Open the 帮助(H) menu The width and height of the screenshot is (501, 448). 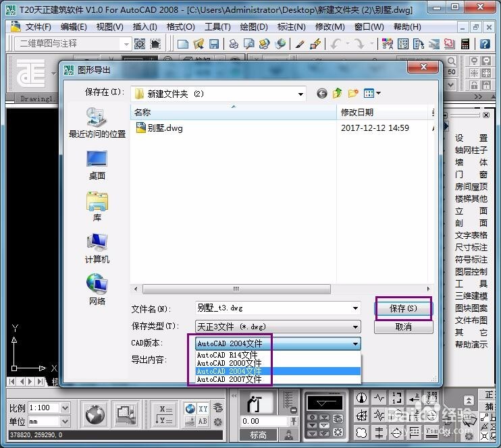tap(407, 27)
